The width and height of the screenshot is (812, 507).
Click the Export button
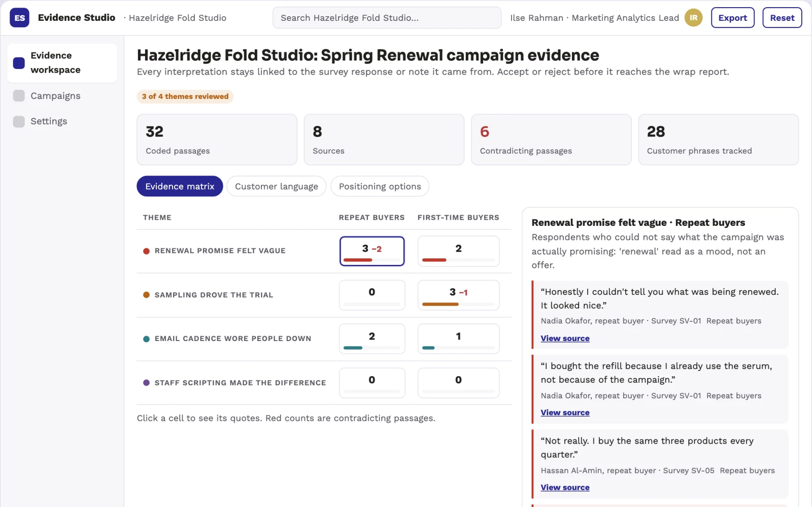click(x=732, y=18)
